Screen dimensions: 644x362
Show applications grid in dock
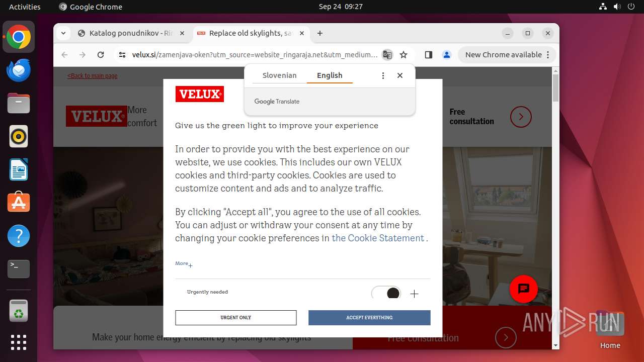pos(19,342)
